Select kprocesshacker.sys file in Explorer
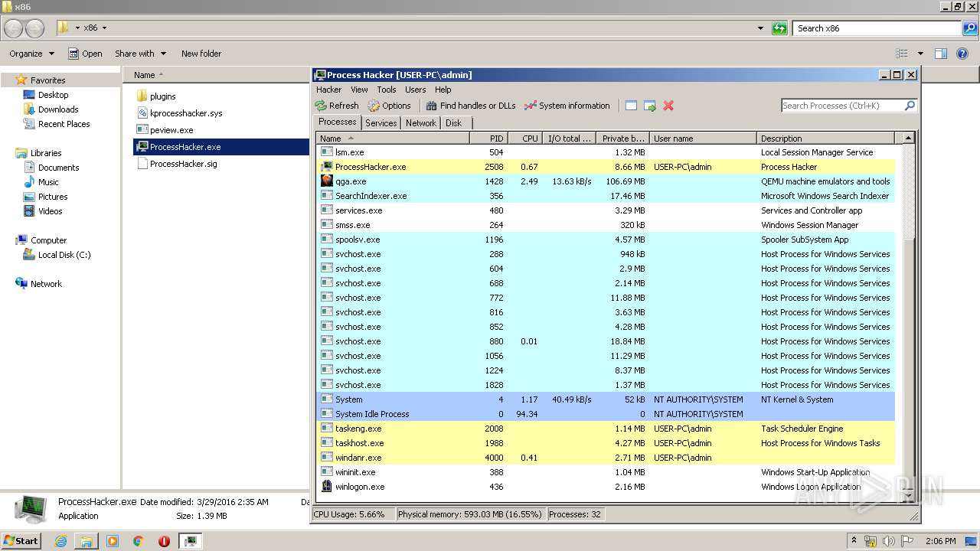The image size is (980, 551). point(186,113)
